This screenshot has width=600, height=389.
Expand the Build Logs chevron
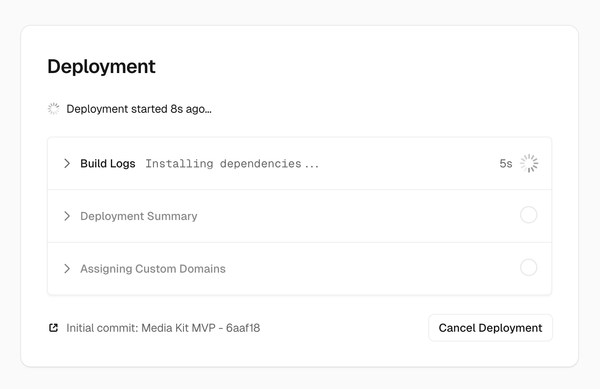[x=67, y=163]
